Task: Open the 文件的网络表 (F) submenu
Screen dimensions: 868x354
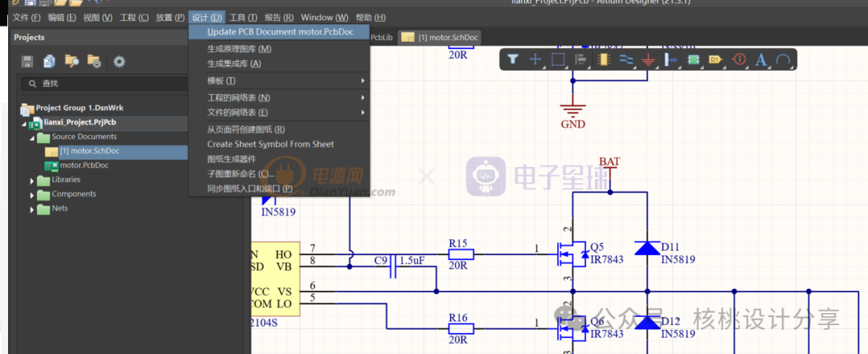Action: point(279,112)
